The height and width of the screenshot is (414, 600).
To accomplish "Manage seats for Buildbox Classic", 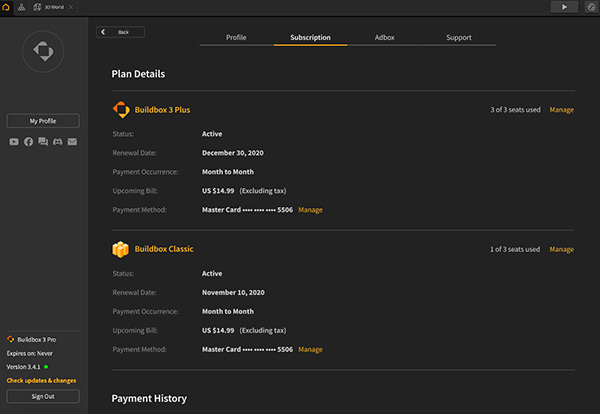I will [x=561, y=249].
